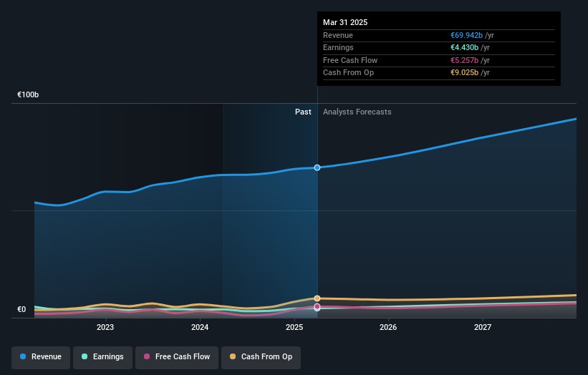This screenshot has height=375, width=588.
Task: Hide the Free Cash Flow series
Action: [x=176, y=356]
